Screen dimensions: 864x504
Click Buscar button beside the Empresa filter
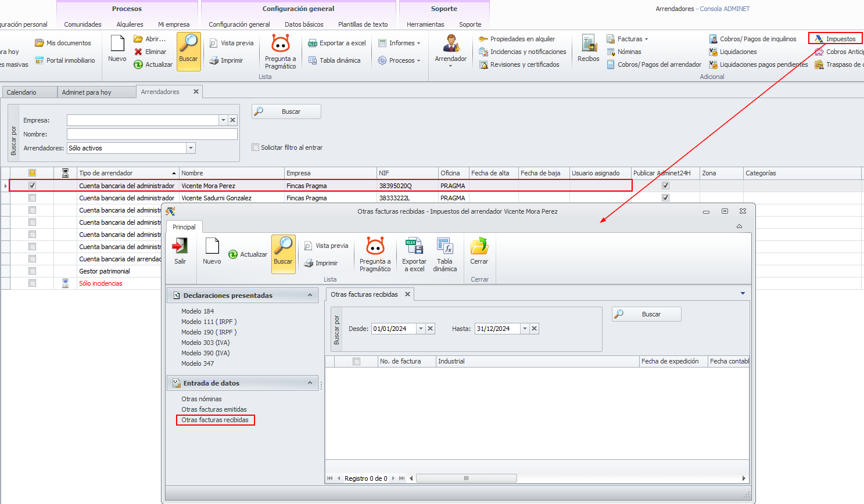tap(286, 111)
